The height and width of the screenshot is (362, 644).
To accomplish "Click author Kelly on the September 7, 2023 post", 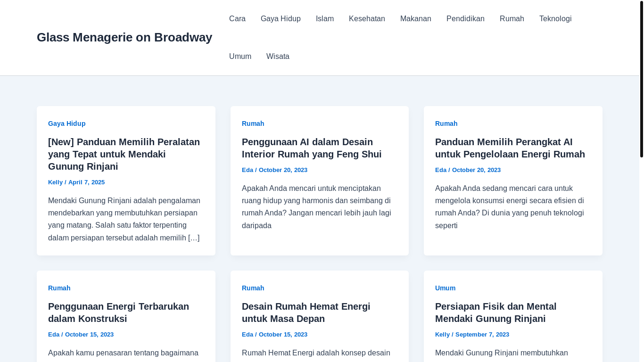I will click(x=442, y=335).
